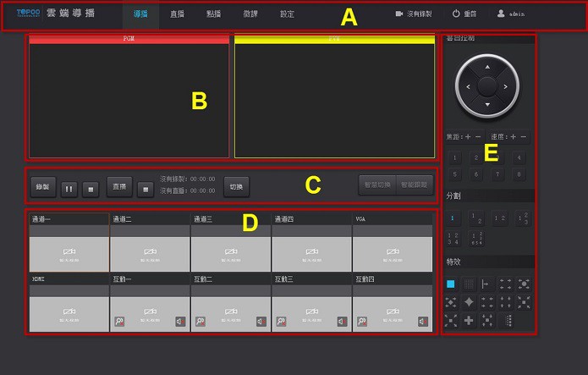588x375 pixels.
Task: Open the admin user menu
Action: [512, 14]
